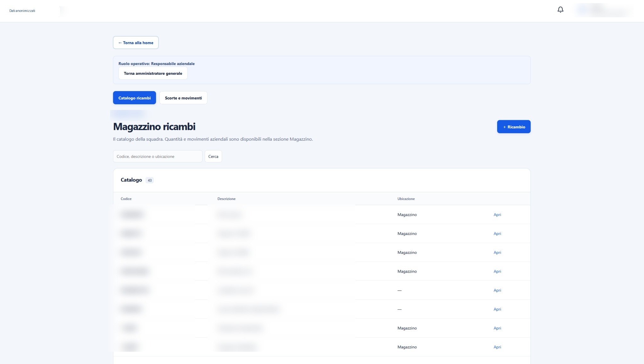Open the fourth catalog row via Apri
Screen dimensions: 644x364
pos(497,271)
